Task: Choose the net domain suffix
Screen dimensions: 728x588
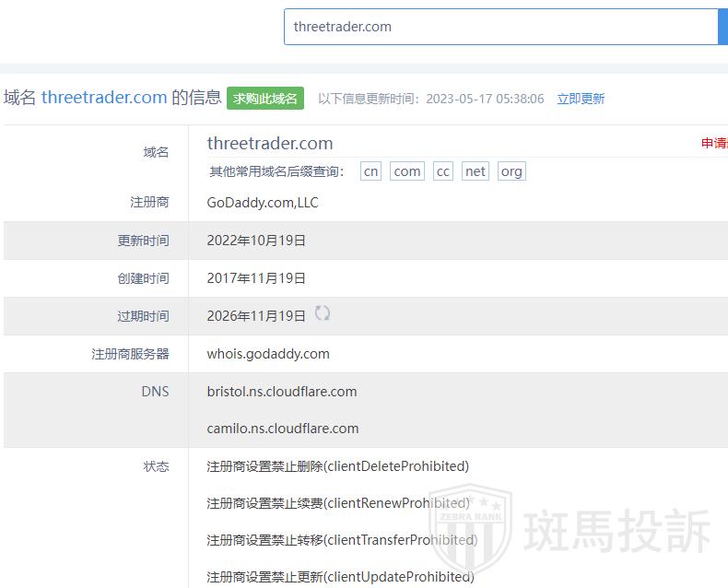Action: pos(476,171)
